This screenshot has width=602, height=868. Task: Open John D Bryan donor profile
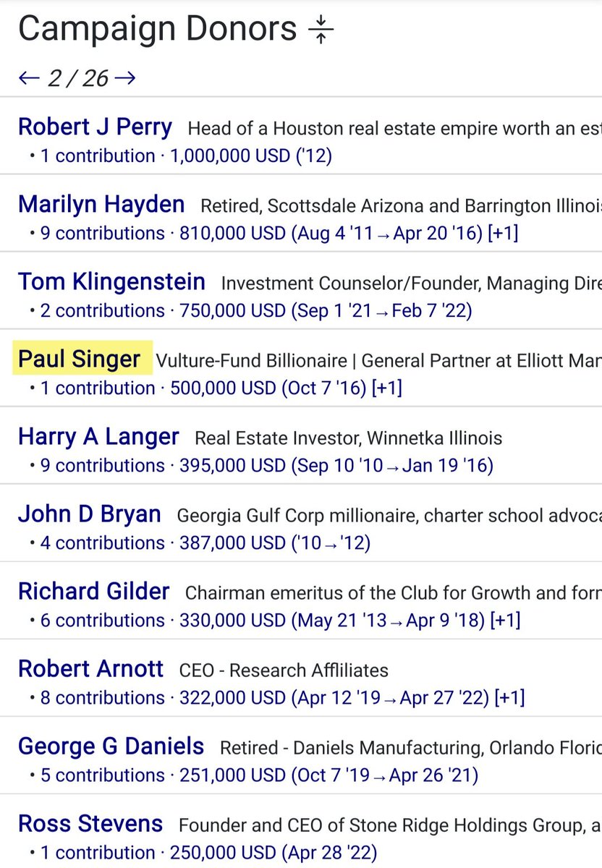[90, 514]
